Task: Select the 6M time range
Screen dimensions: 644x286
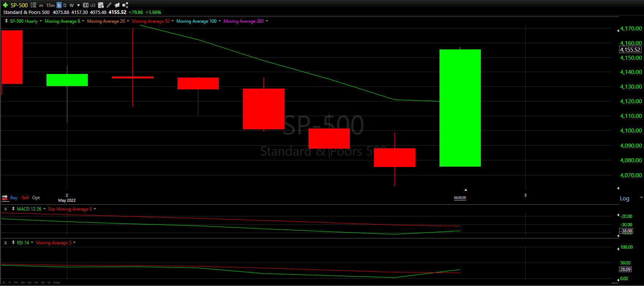Action: click(23, 283)
